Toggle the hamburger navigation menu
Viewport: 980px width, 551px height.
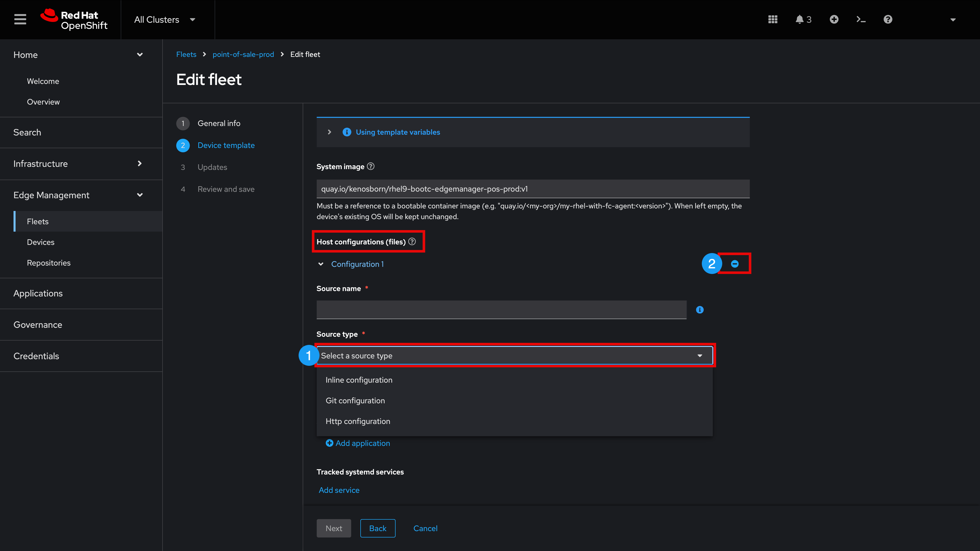coord(20,19)
